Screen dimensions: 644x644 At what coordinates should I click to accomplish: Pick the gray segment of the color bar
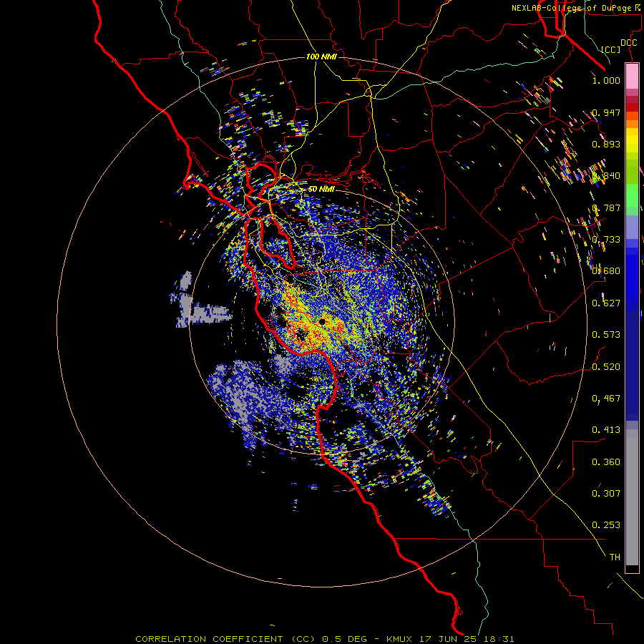pos(632,497)
